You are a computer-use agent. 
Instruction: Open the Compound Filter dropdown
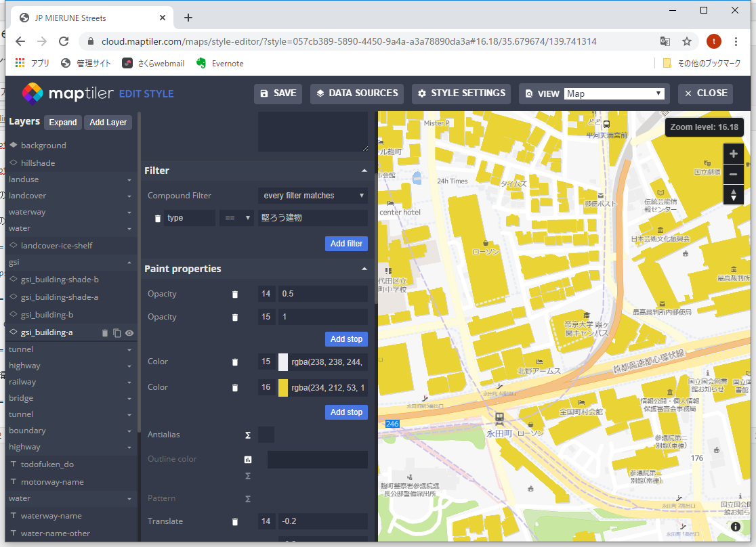(x=313, y=196)
